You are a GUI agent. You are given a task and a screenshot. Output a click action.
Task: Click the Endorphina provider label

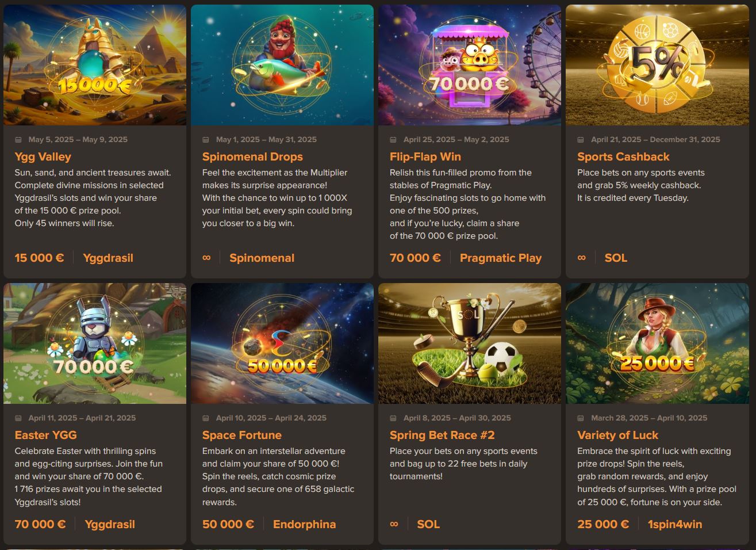[305, 525]
